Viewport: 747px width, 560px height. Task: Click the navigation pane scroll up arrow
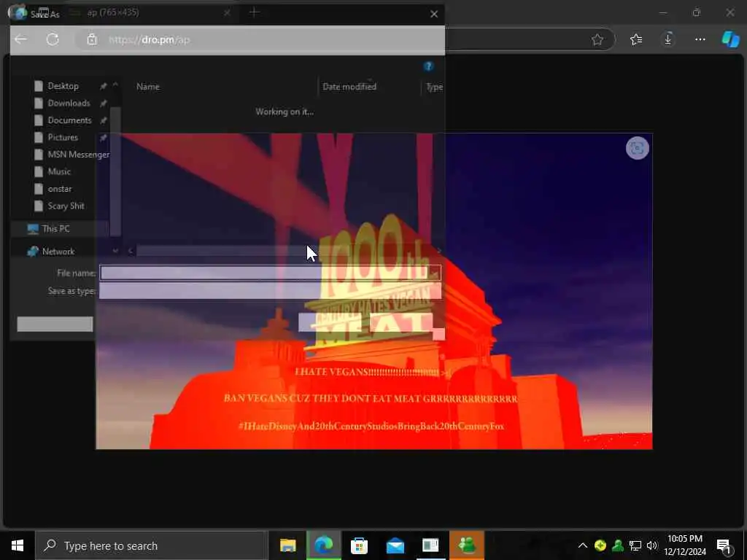(x=115, y=85)
